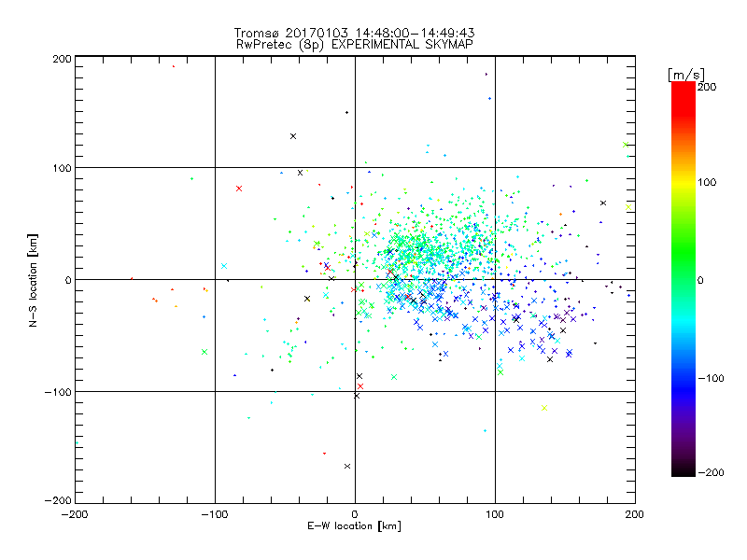747x560 pixels.
Task: Click the x-axis tick label '200'
Action: tap(635, 514)
